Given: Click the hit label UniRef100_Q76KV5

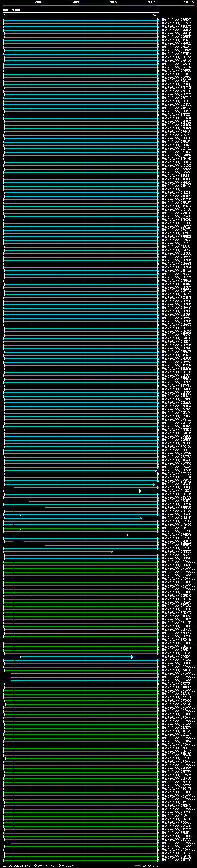Looking at the screenshot, I should pos(177,20).
